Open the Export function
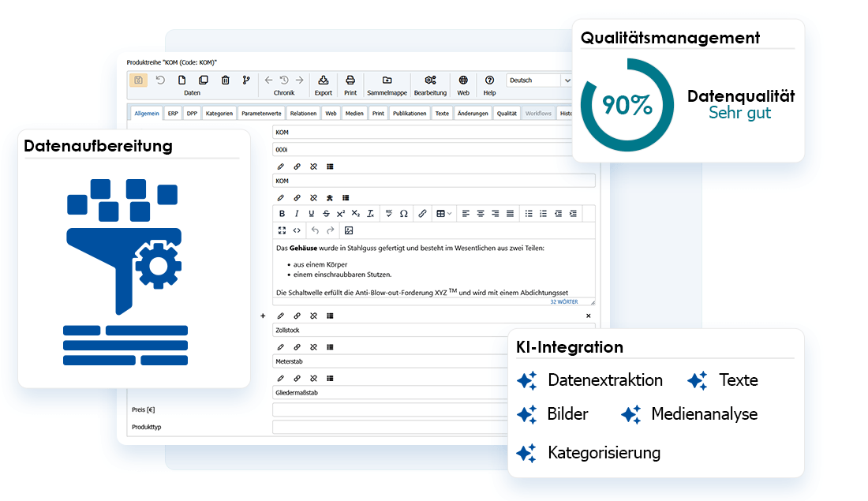The height and width of the screenshot is (501, 868). point(324,84)
